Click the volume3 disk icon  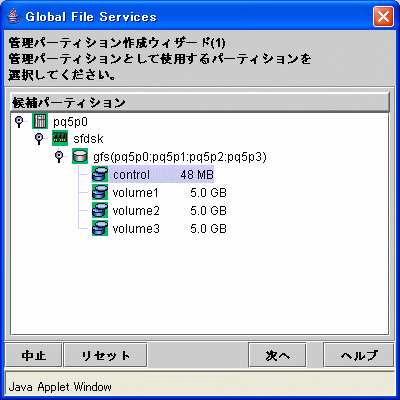coord(100,228)
